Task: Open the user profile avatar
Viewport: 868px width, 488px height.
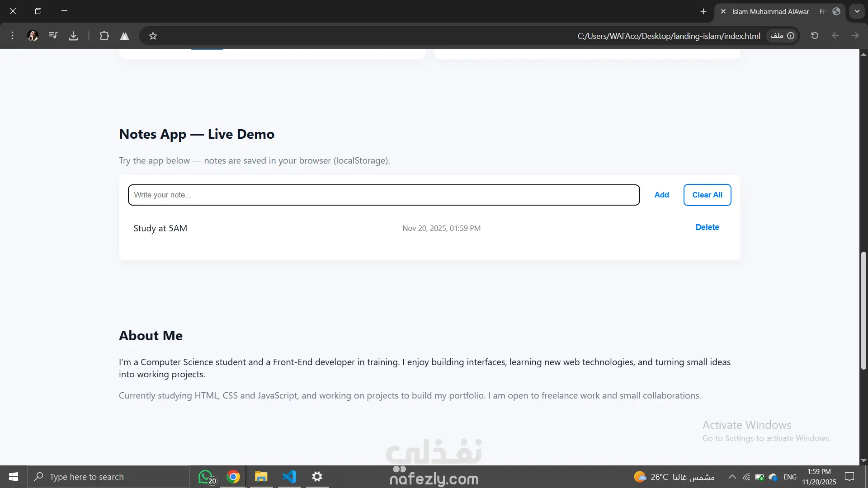Action: click(33, 36)
